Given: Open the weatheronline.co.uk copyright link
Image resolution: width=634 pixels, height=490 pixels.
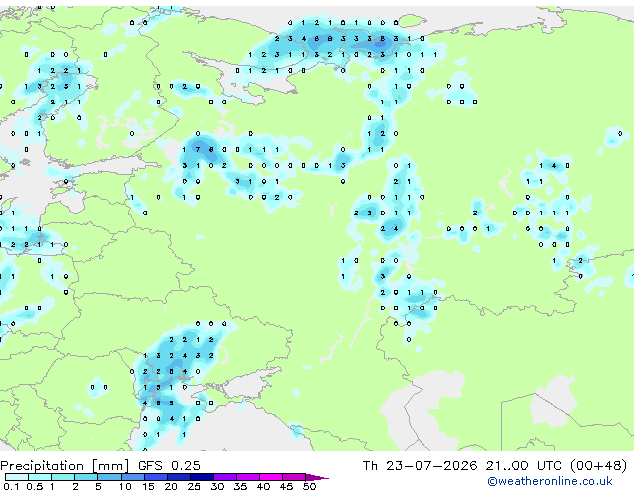Looking at the screenshot, I should (549, 481).
